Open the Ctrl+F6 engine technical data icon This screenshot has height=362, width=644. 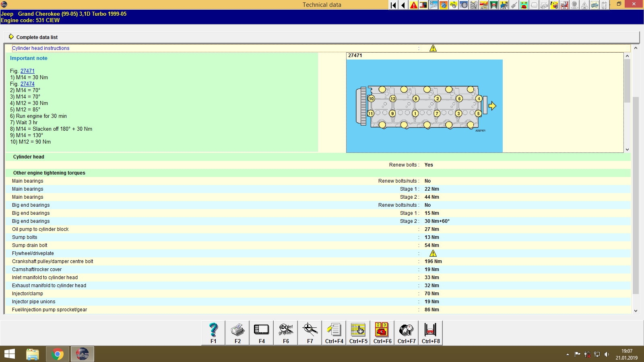pos(382,331)
